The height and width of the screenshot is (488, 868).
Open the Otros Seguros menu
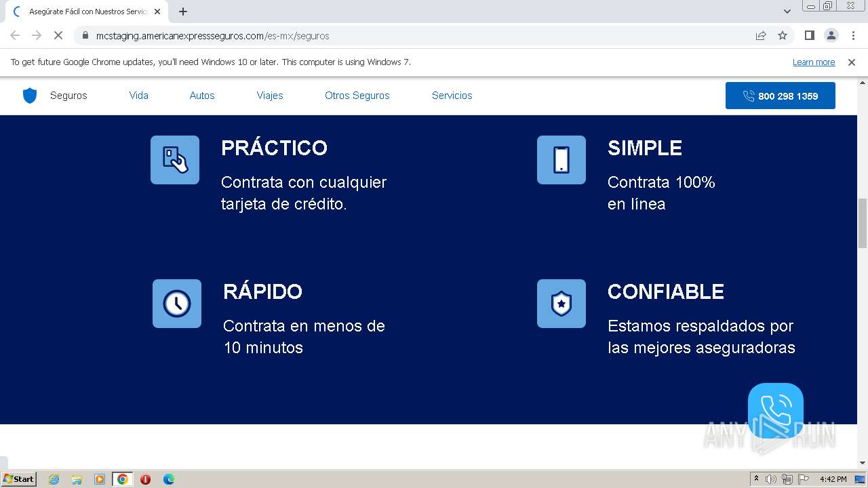[x=357, y=96]
